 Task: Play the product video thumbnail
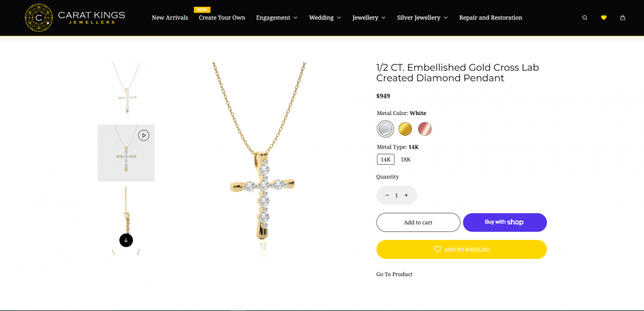(x=144, y=135)
